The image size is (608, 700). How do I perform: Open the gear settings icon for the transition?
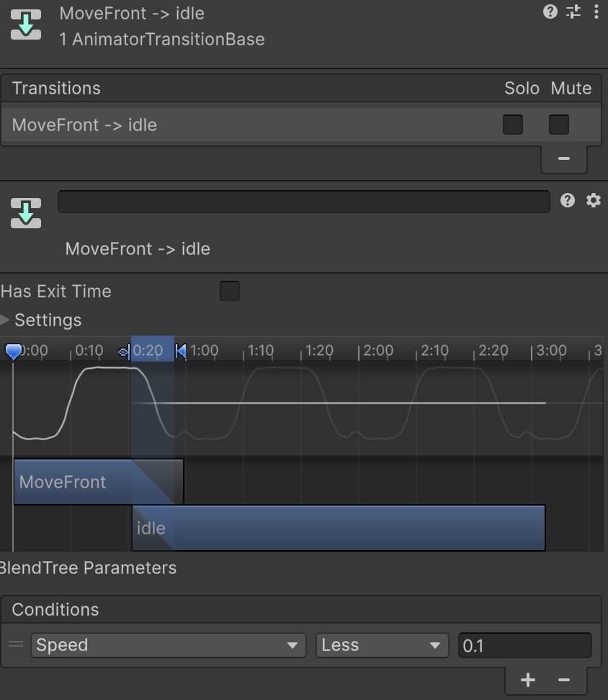click(594, 200)
